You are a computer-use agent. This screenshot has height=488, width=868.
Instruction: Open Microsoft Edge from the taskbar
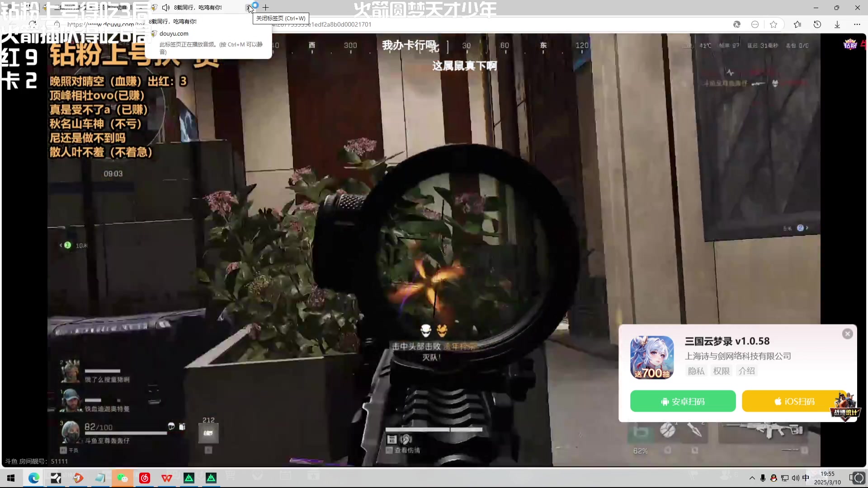pos(33,478)
